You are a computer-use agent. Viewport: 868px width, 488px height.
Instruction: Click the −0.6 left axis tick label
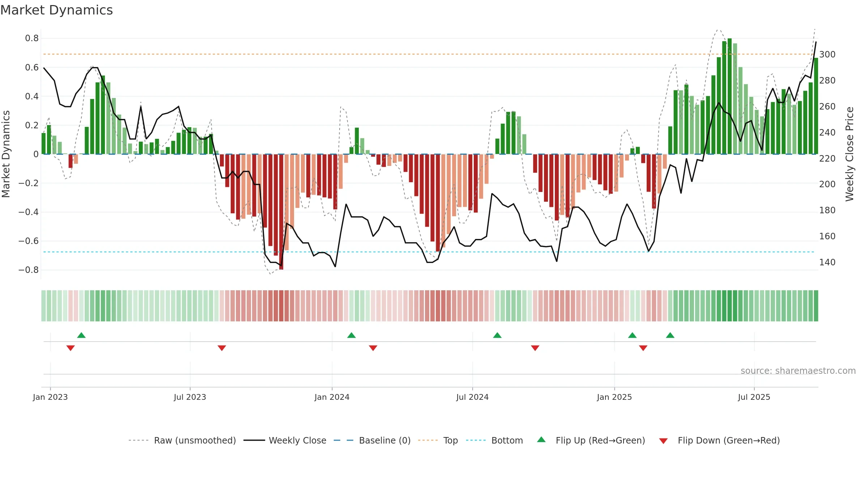[29, 241]
